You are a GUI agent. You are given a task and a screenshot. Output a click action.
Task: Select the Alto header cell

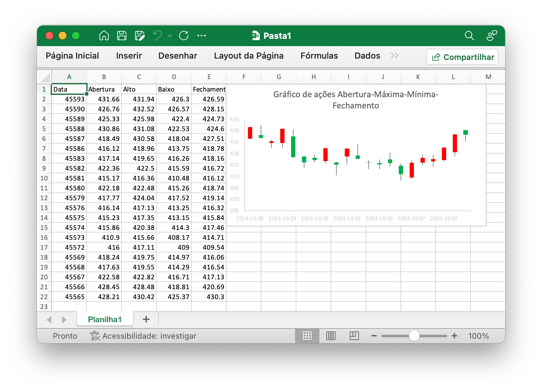139,89
